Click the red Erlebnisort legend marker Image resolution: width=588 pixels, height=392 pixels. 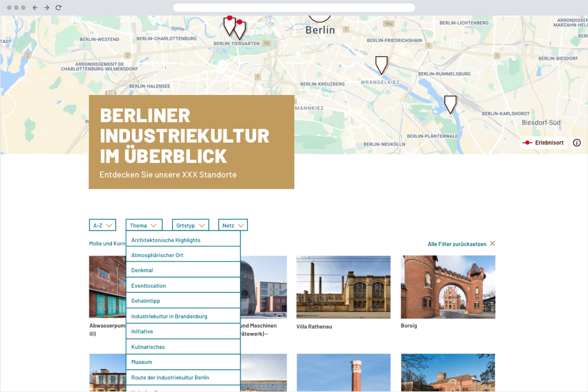(x=528, y=142)
